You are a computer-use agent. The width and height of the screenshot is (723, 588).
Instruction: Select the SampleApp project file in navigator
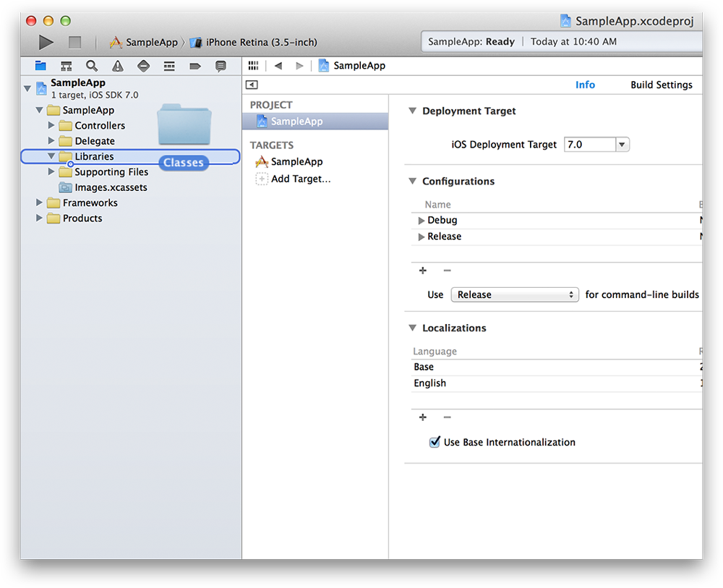[87, 88]
